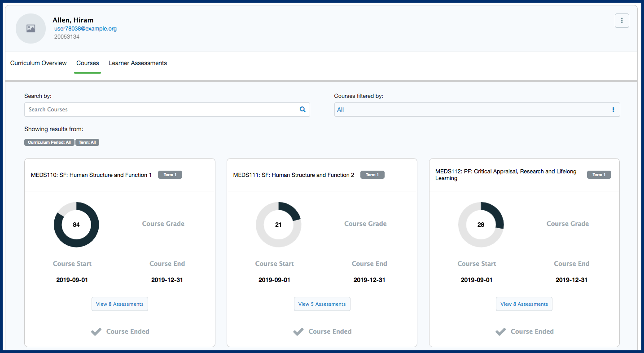The height and width of the screenshot is (353, 644).
Task: Expand the Courses filtered by All dropdown
Action: tap(471, 110)
